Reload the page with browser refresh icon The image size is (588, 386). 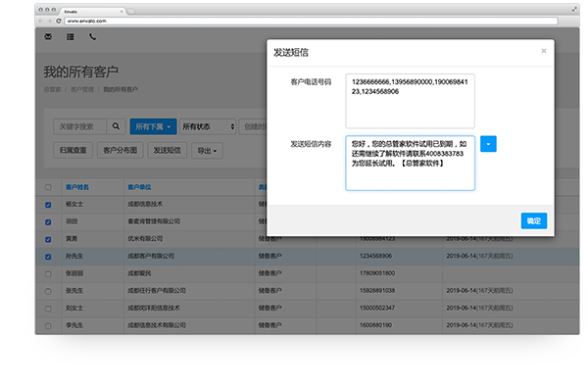[59, 21]
